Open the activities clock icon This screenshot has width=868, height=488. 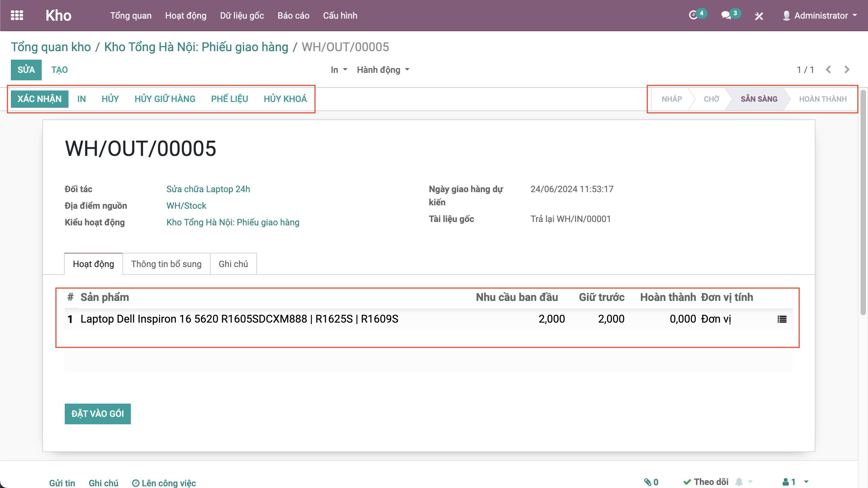pos(693,15)
